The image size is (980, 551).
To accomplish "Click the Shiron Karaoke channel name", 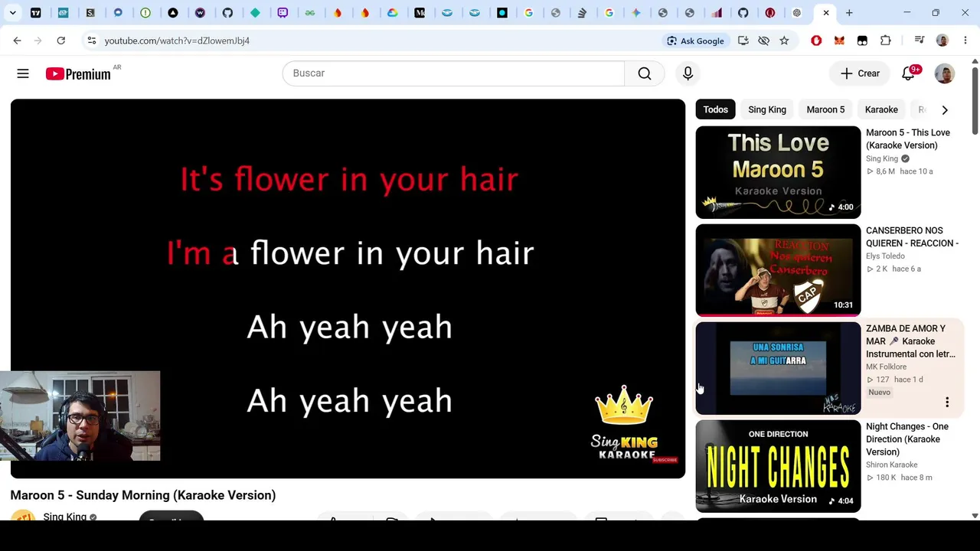I will pos(891,465).
